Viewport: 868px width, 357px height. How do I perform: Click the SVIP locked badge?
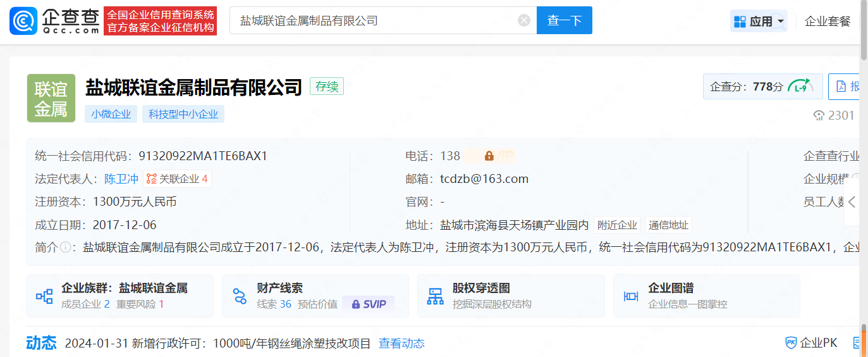(x=368, y=304)
